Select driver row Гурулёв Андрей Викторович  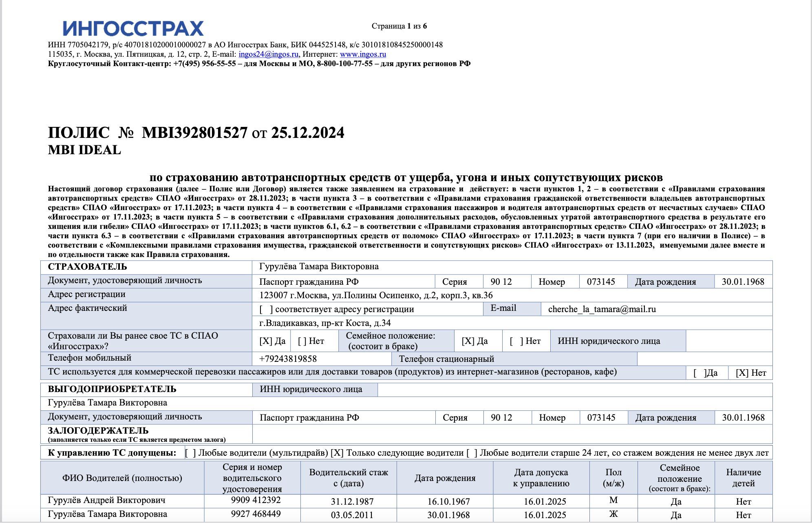[106, 501]
